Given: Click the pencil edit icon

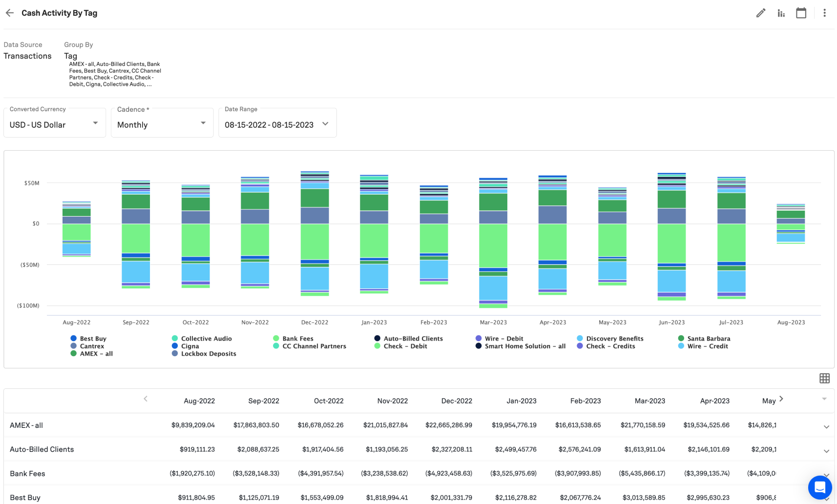Looking at the screenshot, I should (760, 13).
